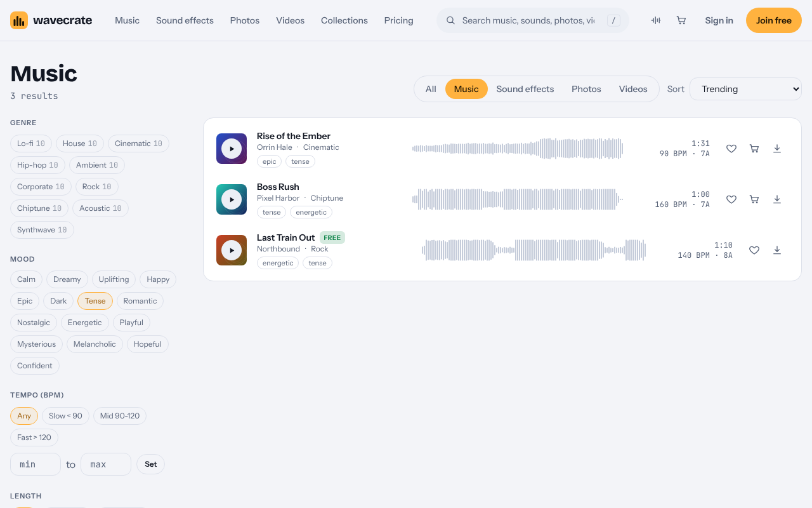Click the Set tempo button
The width and height of the screenshot is (812, 508).
tap(150, 464)
